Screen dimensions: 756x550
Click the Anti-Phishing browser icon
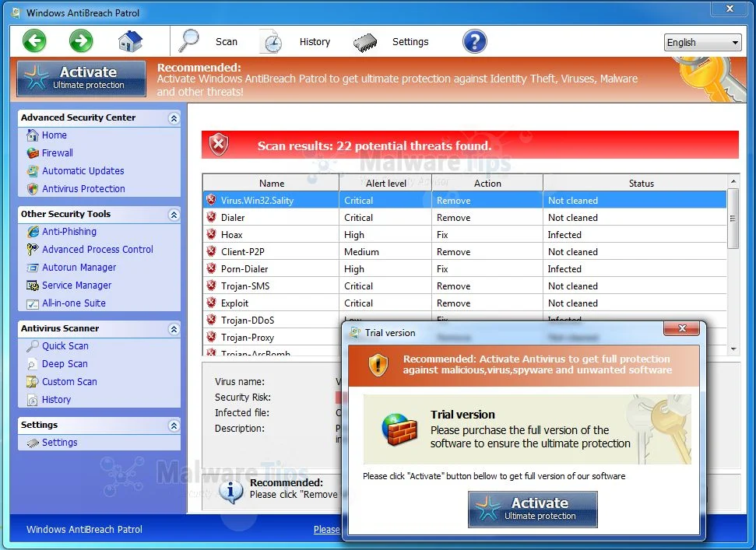coord(32,232)
